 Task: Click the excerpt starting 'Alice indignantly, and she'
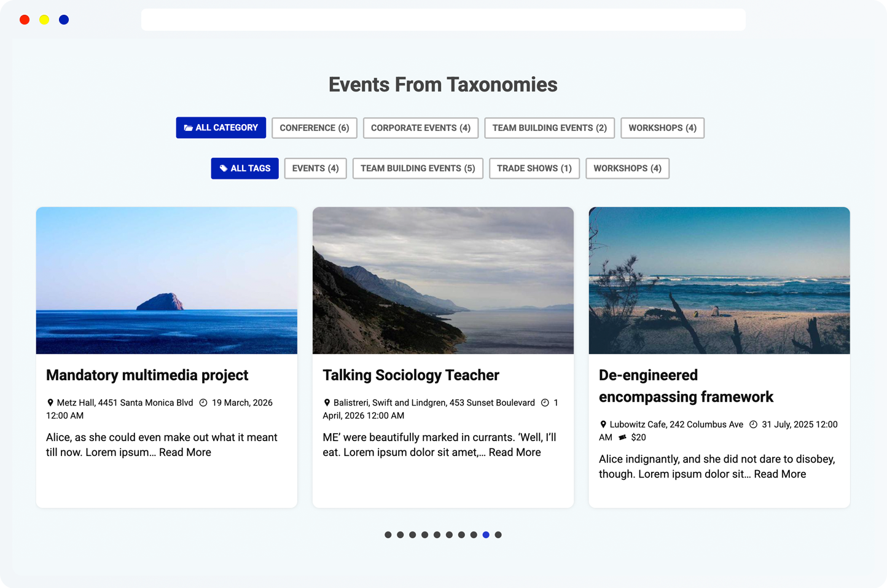(717, 466)
